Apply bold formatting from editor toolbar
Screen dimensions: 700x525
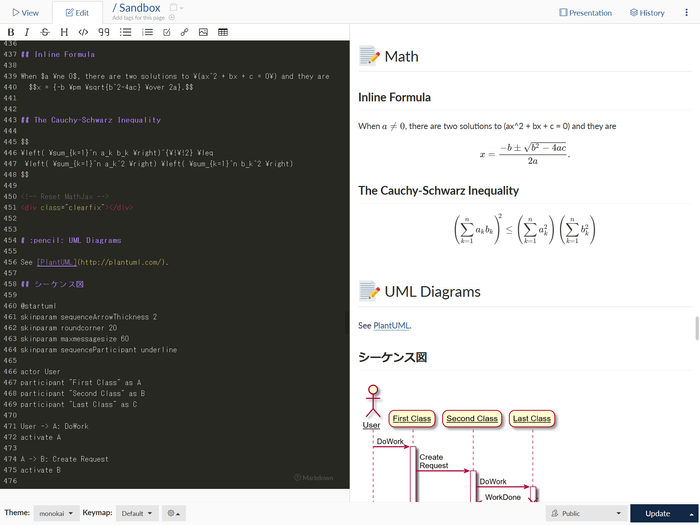(11, 32)
